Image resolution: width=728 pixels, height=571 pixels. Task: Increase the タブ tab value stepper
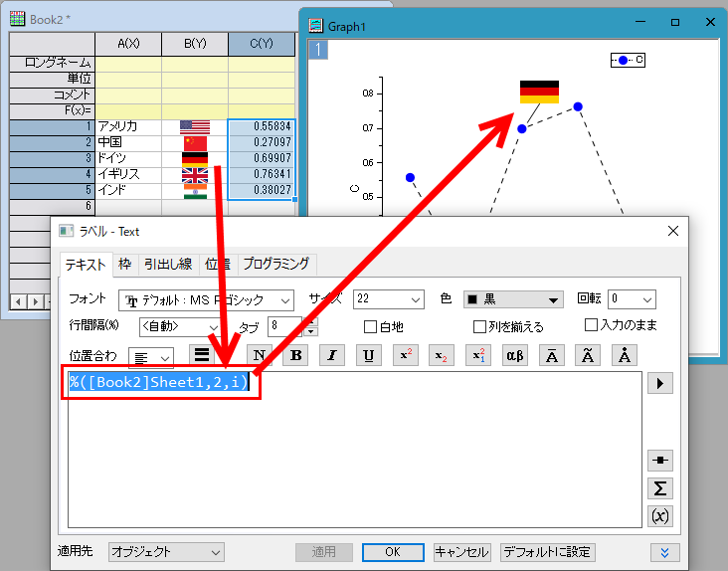tap(311, 321)
